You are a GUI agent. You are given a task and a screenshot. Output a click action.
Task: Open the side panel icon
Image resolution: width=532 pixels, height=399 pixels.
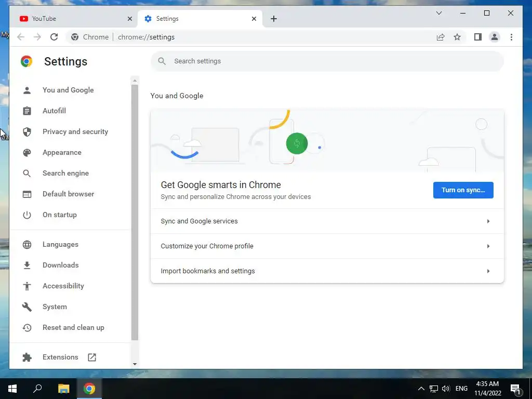(x=478, y=37)
